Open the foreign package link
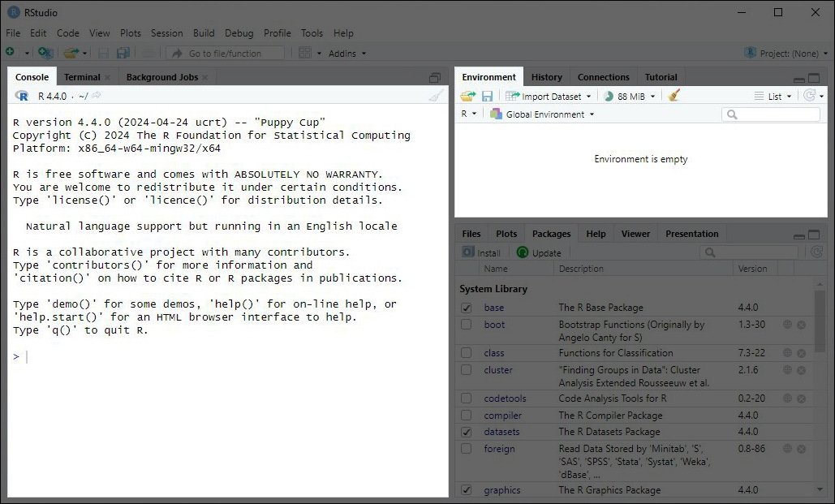 [x=500, y=449]
